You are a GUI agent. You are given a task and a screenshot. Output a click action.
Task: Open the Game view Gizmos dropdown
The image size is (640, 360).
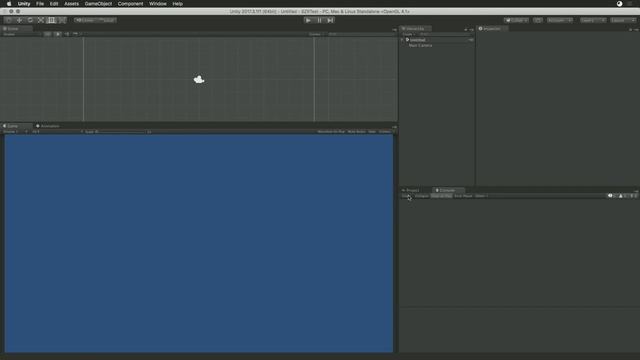click(385, 132)
